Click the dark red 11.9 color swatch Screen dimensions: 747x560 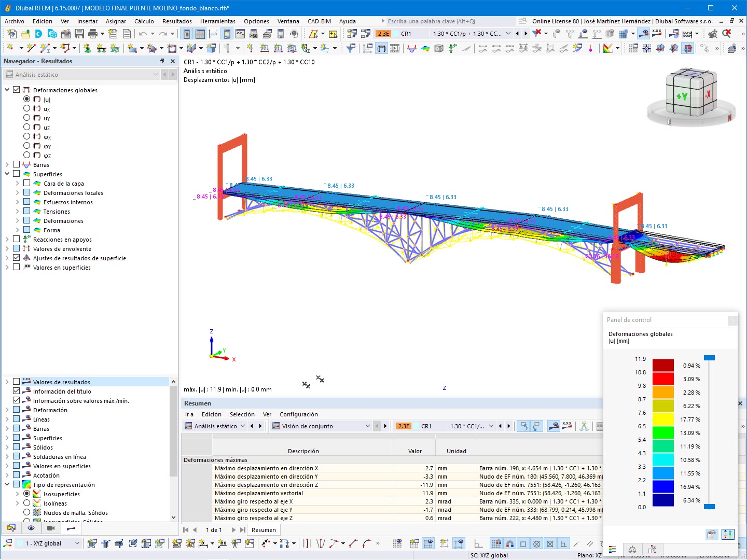tap(663, 365)
